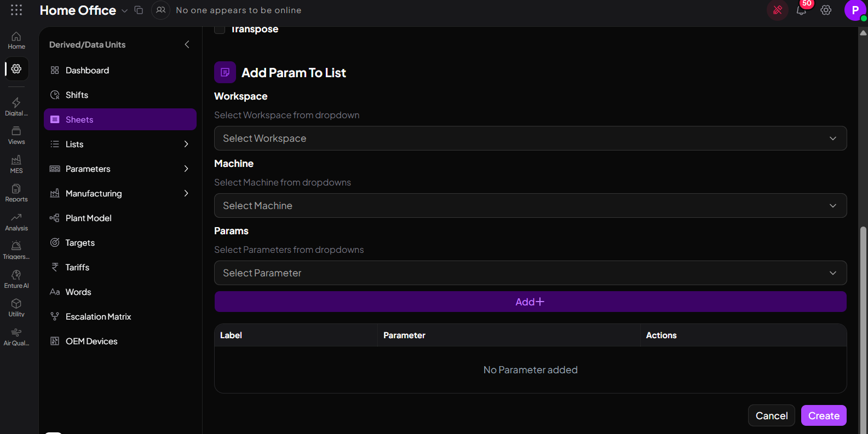Open Escalation Matrix in the sidebar
Image resolution: width=868 pixels, height=434 pixels.
point(120,316)
